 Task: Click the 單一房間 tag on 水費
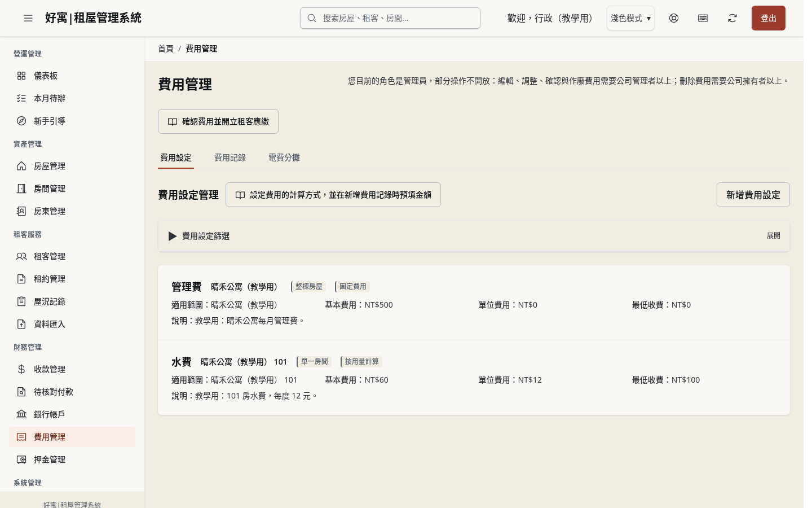point(314,362)
